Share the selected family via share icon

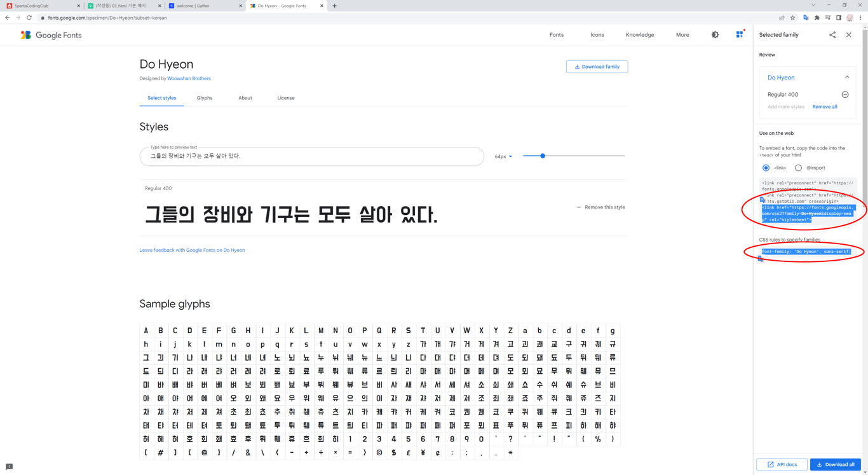click(x=832, y=35)
